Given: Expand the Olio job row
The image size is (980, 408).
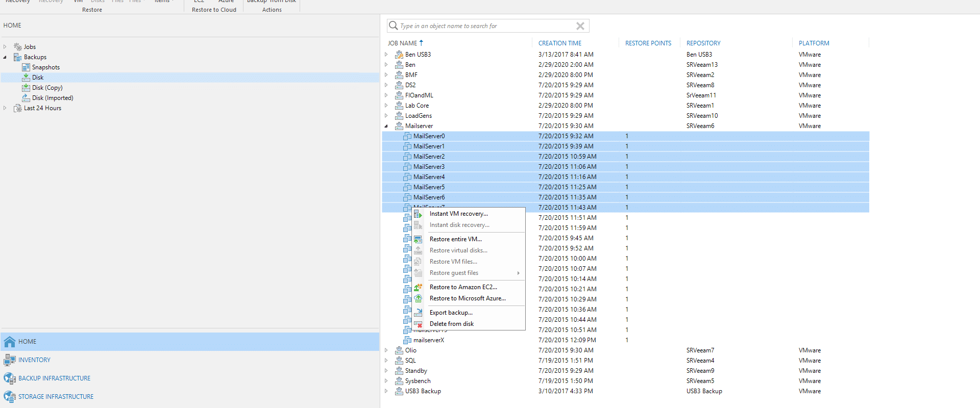Looking at the screenshot, I should 386,350.
